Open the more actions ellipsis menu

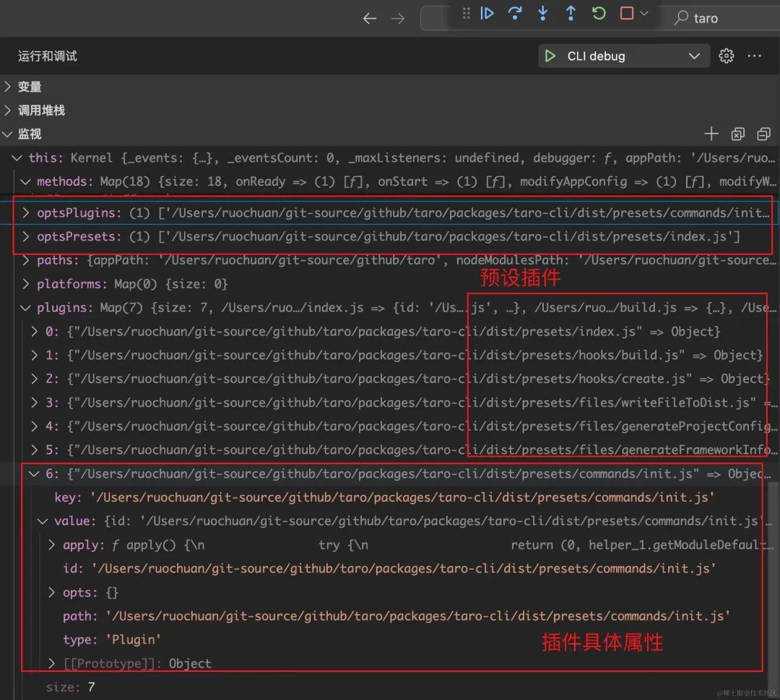coord(754,56)
